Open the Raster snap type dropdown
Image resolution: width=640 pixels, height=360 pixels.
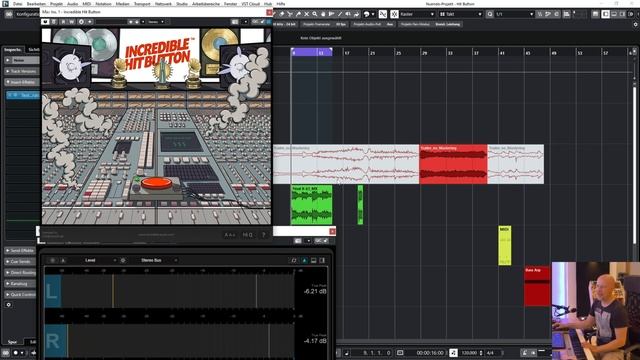(x=417, y=14)
